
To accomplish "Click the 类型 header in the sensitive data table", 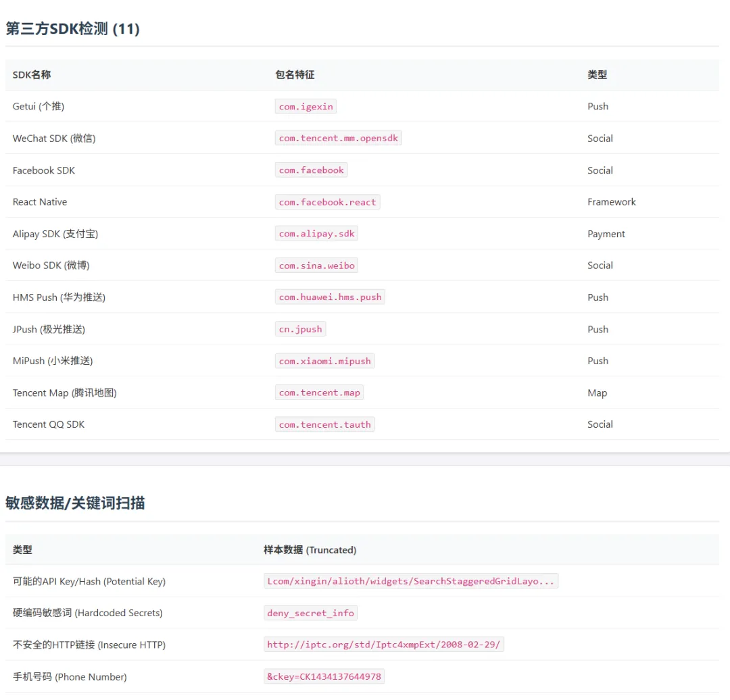I will (22, 550).
